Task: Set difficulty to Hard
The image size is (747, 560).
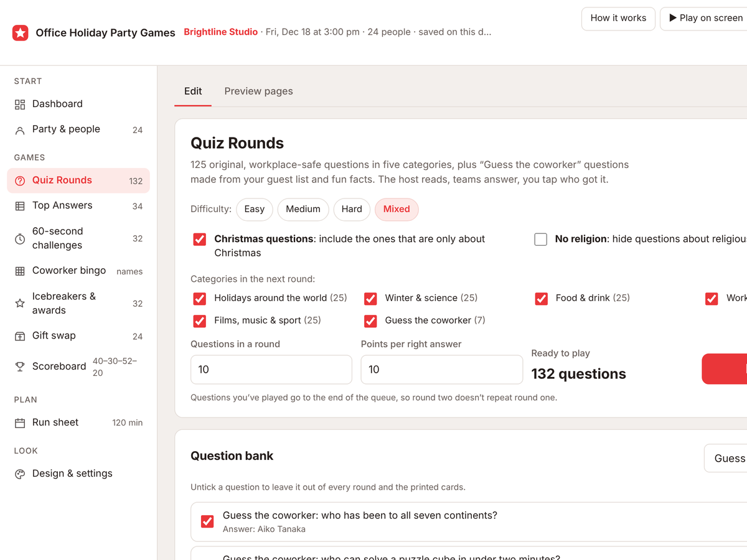Action: 352,210
